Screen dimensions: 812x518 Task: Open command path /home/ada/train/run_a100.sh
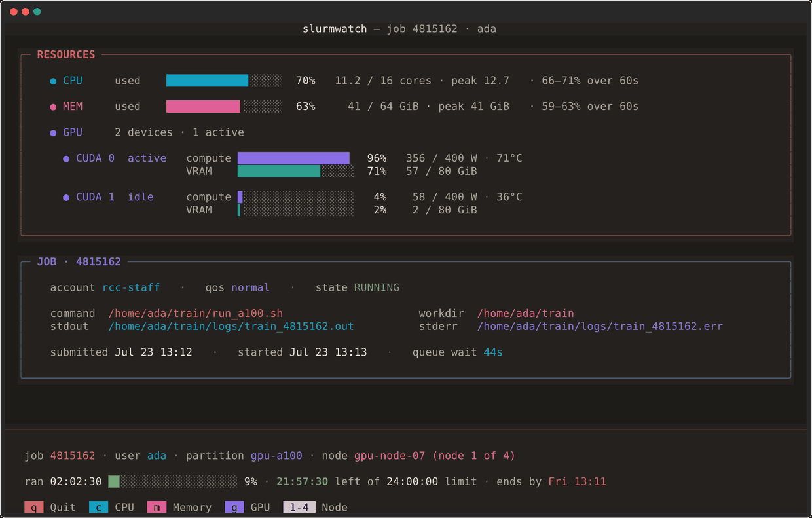click(x=195, y=313)
